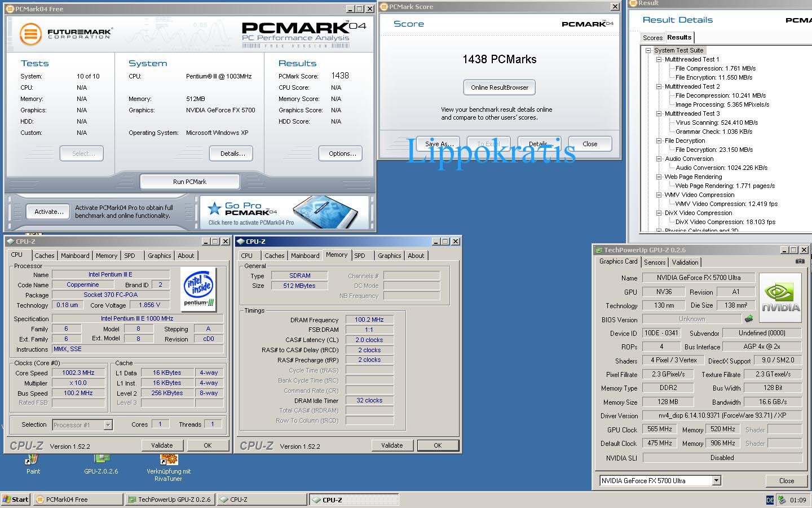Collapse the Multithreaded Test 1 node
This screenshot has height=508, width=812.
coord(659,59)
